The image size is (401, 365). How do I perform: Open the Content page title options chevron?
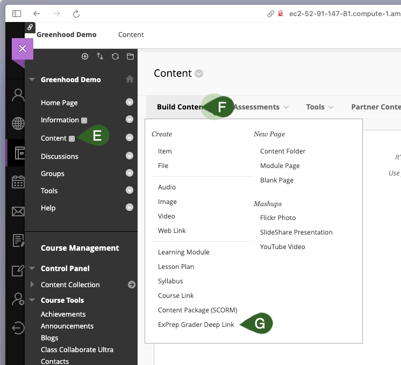click(x=199, y=73)
